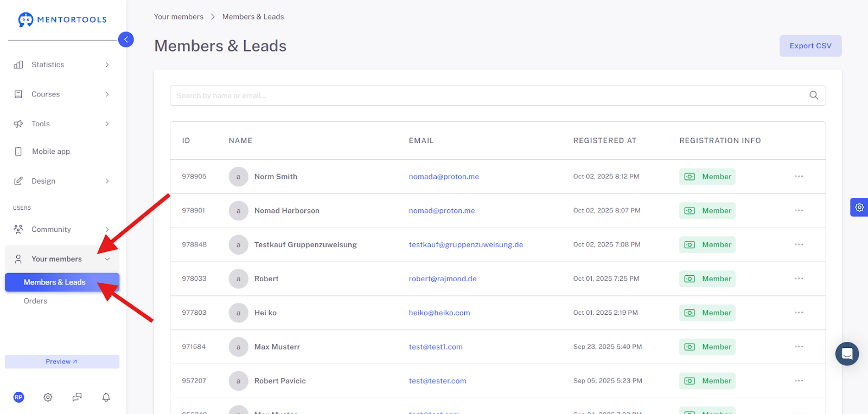Open the chat messages icon in sidebar footer
The width and height of the screenshot is (868, 414).
click(77, 397)
